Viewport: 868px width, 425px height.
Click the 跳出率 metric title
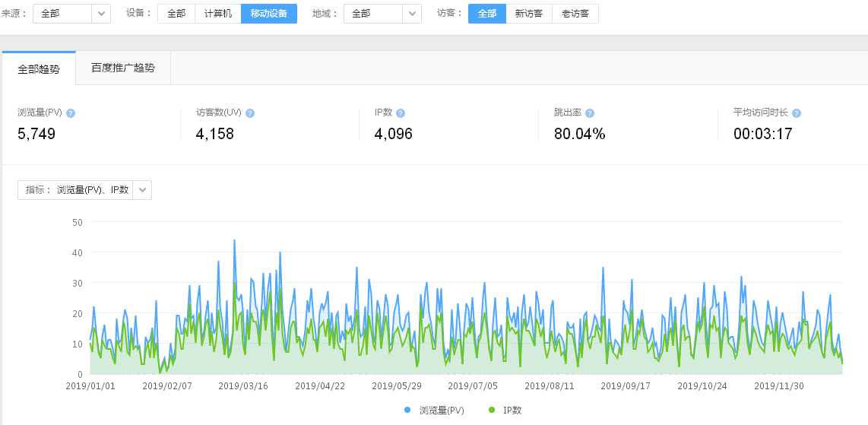[568, 113]
